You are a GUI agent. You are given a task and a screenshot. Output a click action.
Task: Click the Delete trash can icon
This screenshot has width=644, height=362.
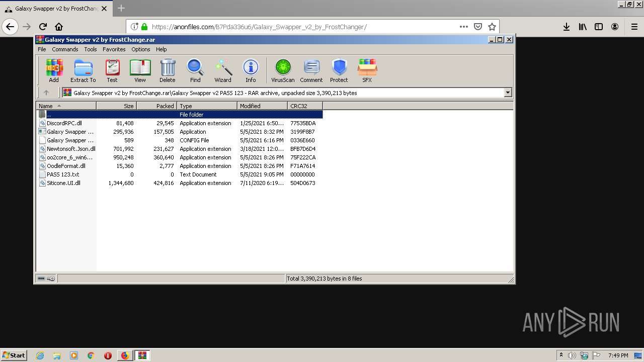pyautogui.click(x=168, y=70)
